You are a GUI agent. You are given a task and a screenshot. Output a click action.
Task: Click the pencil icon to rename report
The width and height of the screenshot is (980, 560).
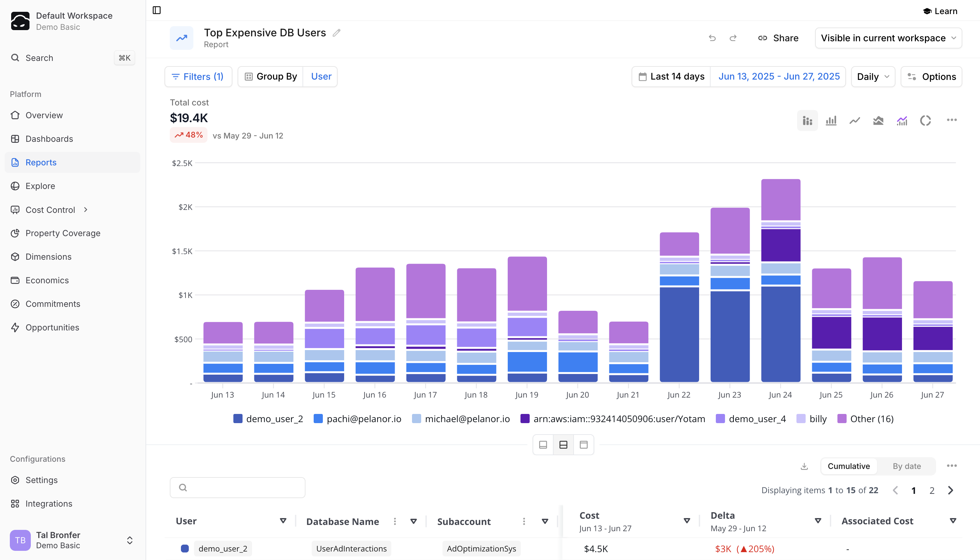click(336, 33)
